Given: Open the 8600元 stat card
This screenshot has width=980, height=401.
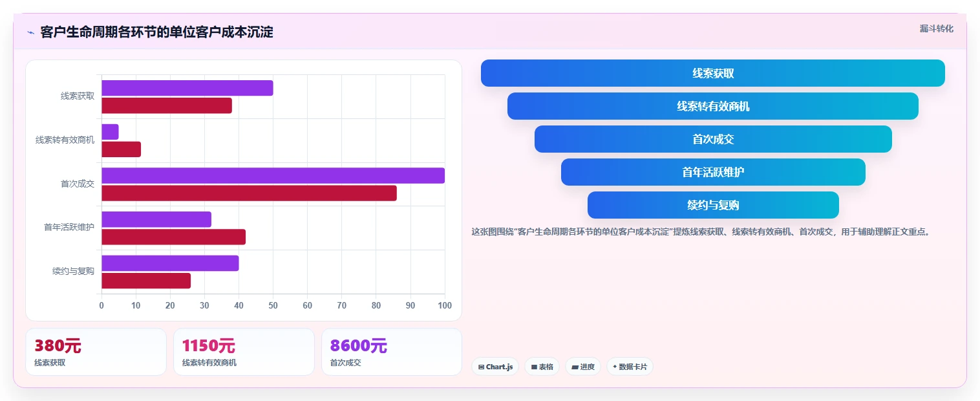Looking at the screenshot, I should (x=392, y=352).
